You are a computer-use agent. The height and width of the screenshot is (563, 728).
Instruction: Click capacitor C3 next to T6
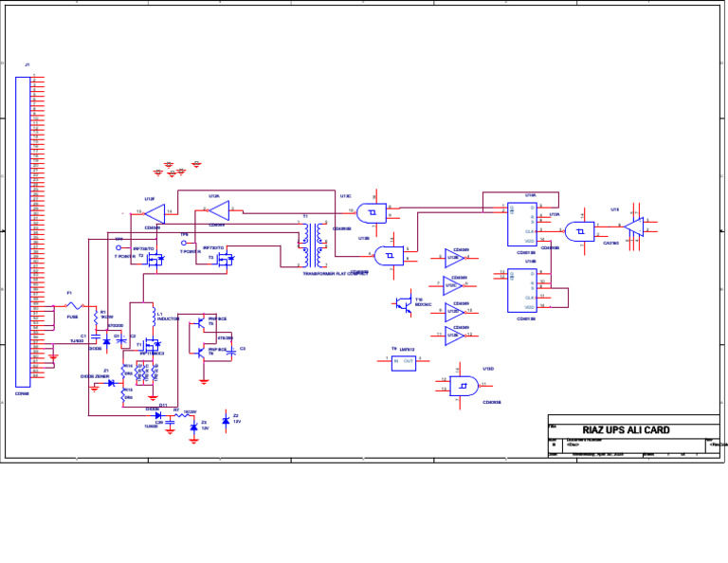(x=231, y=353)
